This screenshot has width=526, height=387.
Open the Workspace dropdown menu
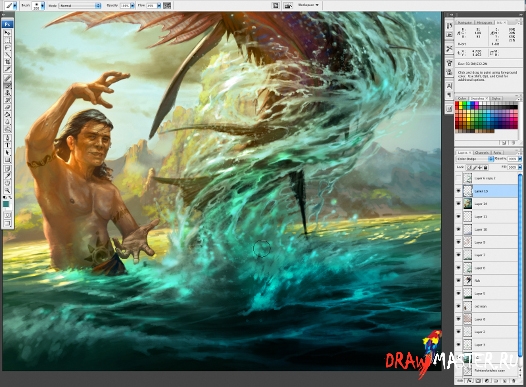point(307,5)
